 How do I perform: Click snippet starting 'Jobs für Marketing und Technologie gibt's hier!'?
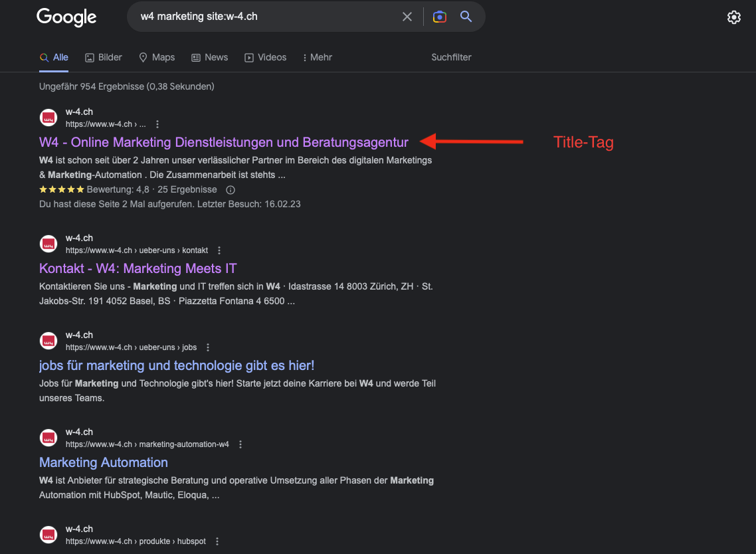(237, 391)
